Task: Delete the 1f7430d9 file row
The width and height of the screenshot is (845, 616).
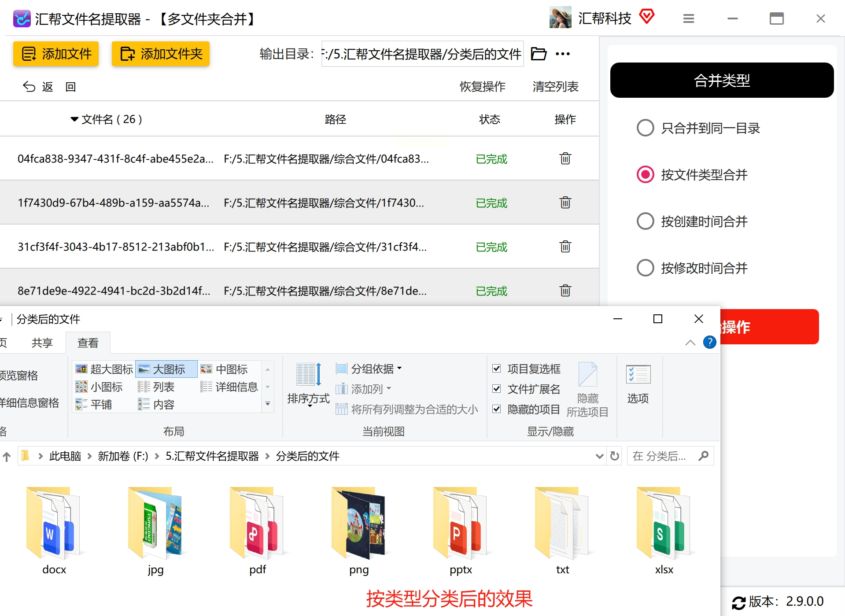Action: coord(565,203)
